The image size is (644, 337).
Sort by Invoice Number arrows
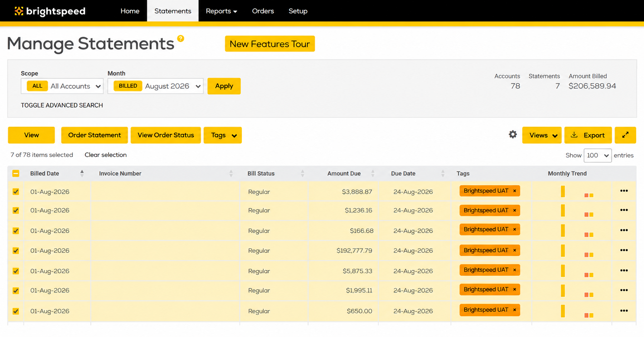click(x=231, y=173)
